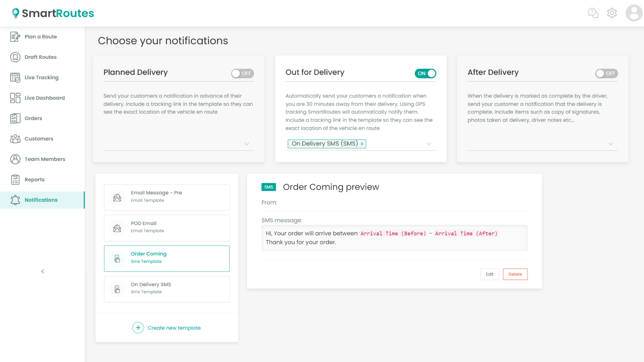Click the phone icon for On Delivery SMS

[x=117, y=289]
